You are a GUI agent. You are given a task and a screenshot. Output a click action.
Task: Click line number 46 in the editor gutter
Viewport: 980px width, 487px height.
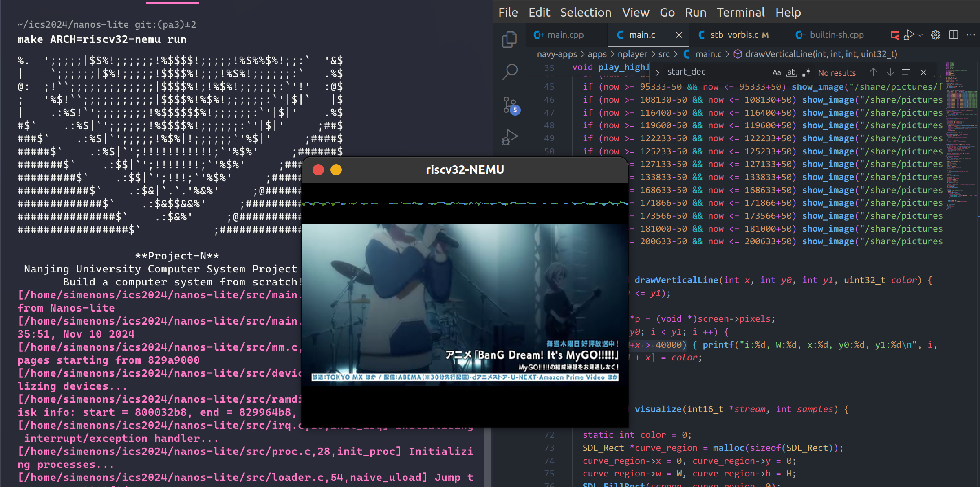point(549,100)
